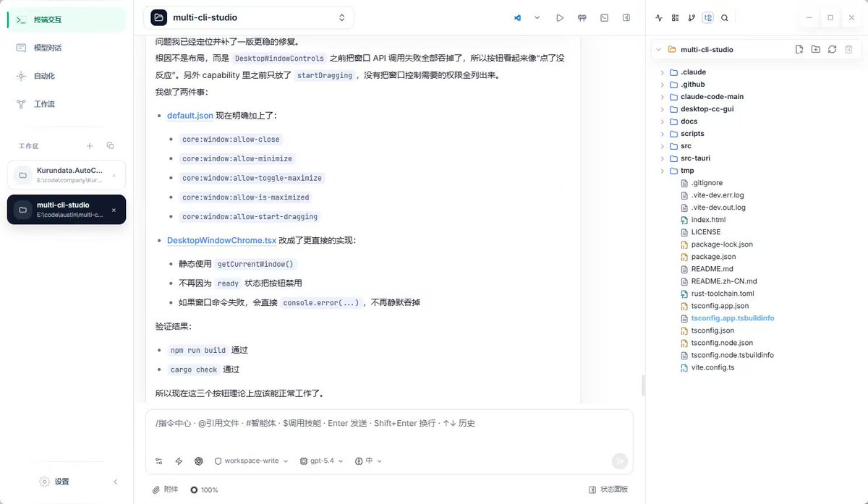Collapse the left sidebar chevron
Screen dimensions: 868x504
coord(116,482)
